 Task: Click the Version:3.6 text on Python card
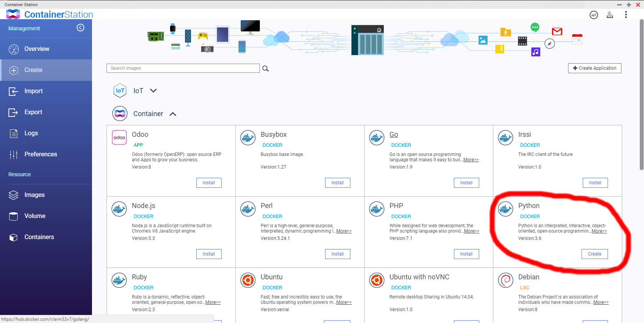[530, 238]
